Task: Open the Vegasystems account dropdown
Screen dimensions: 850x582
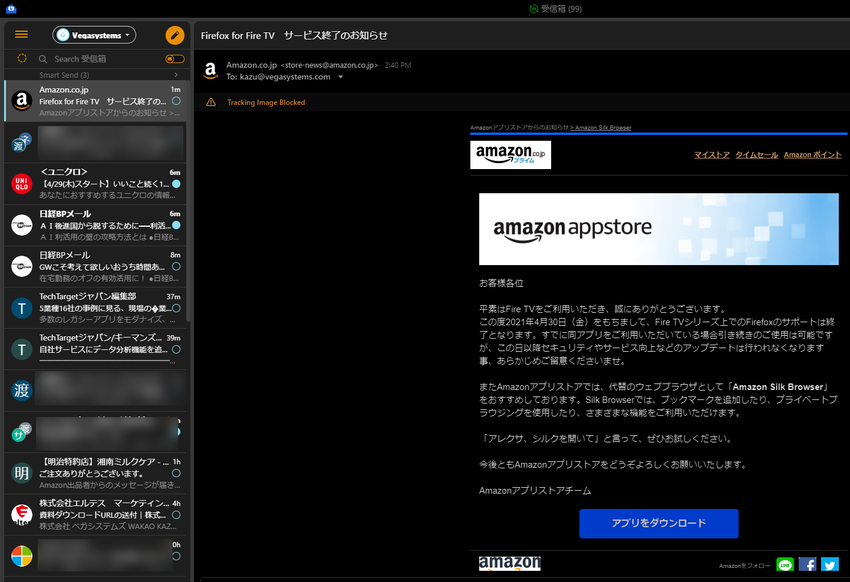Action: coord(94,35)
